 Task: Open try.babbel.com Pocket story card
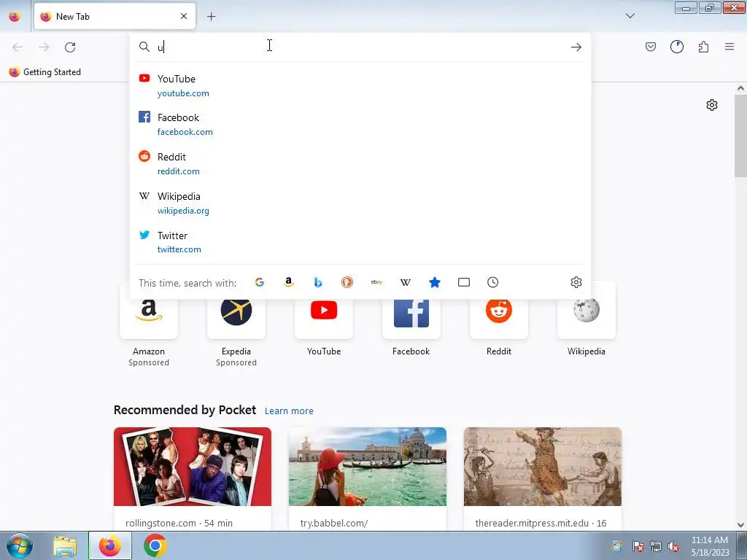click(368, 479)
